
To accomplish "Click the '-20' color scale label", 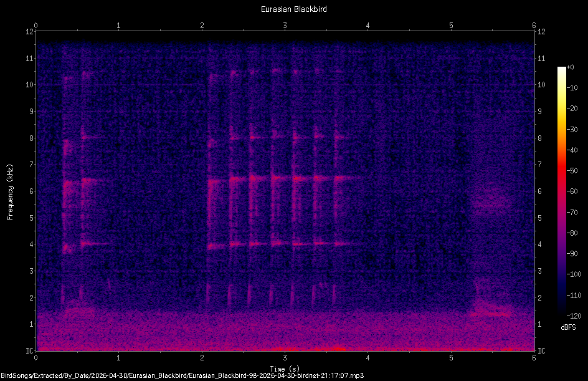I will 572,109.
